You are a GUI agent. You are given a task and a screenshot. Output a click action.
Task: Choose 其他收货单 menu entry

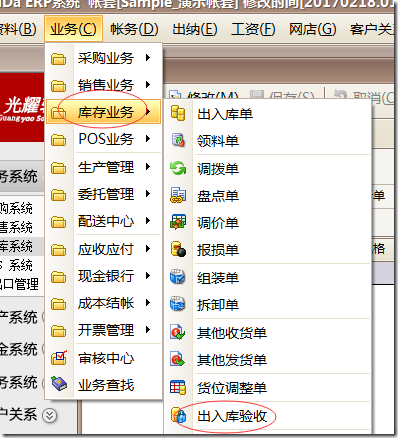(x=232, y=333)
